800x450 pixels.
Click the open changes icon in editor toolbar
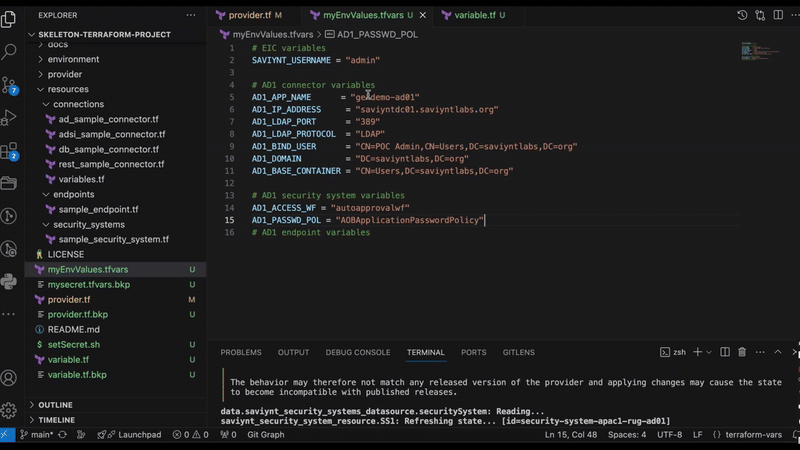(760, 15)
